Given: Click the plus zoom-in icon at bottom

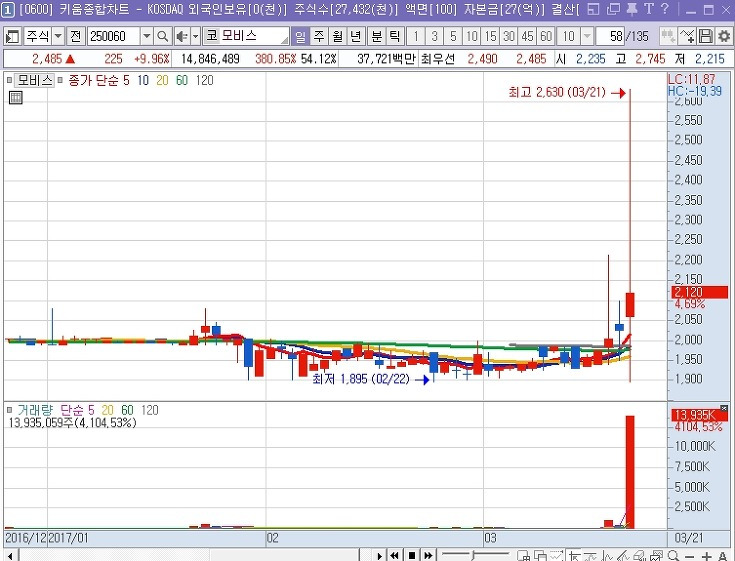Looking at the screenshot, I should (706, 556).
